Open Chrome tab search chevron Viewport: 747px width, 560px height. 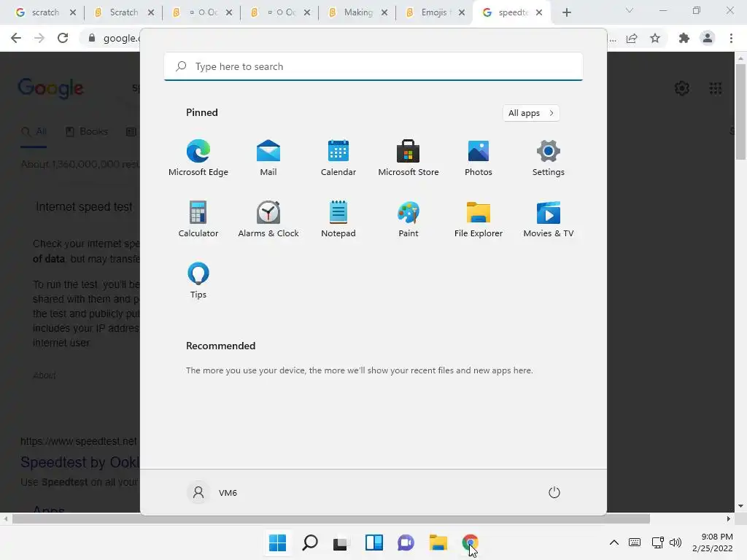point(630,10)
